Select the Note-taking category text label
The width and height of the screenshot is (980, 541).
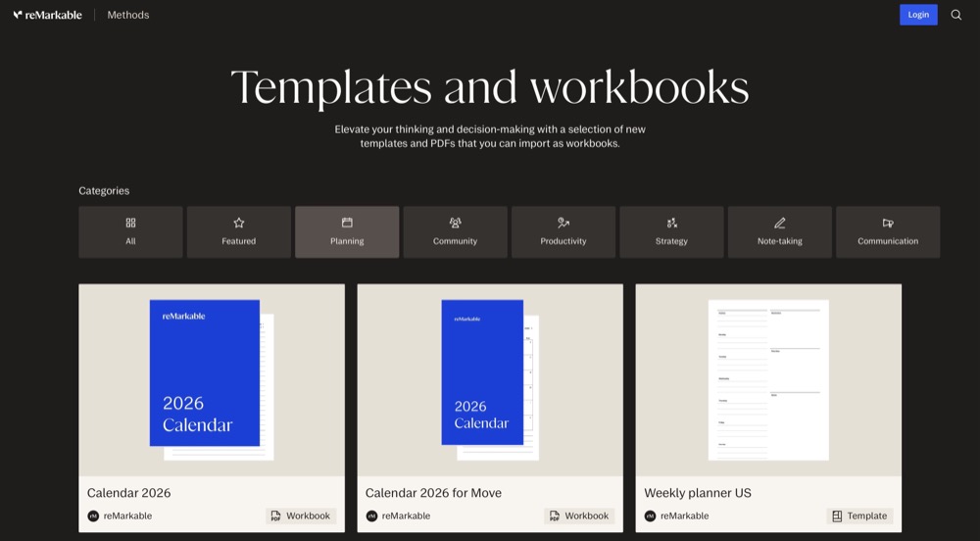click(x=780, y=241)
